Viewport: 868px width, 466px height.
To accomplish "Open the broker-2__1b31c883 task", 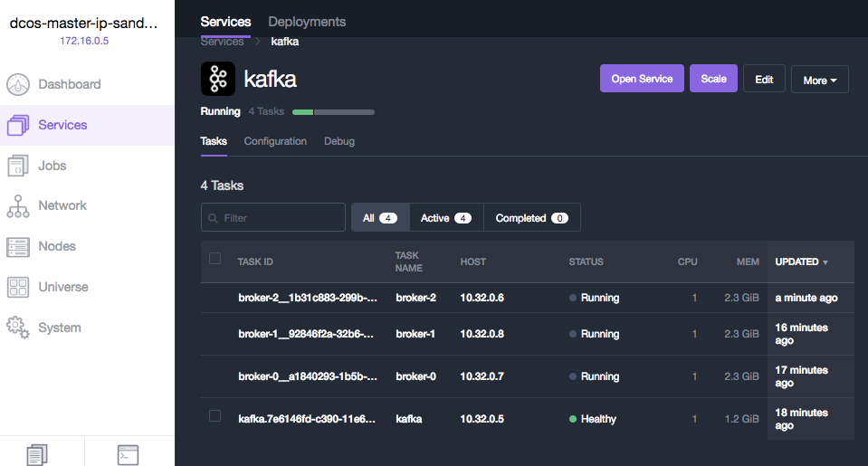I will 308,298.
